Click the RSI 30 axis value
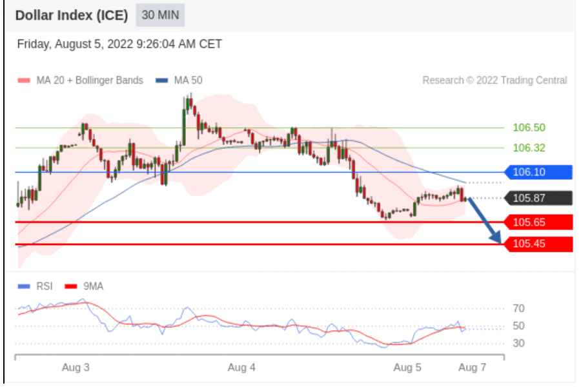581x392 pixels. [x=518, y=344]
